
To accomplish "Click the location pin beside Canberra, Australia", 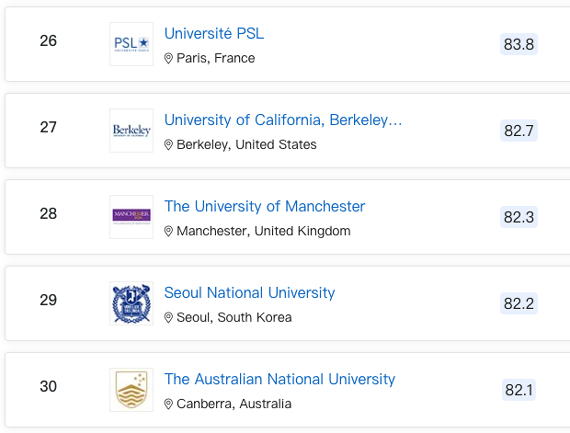I will (168, 404).
